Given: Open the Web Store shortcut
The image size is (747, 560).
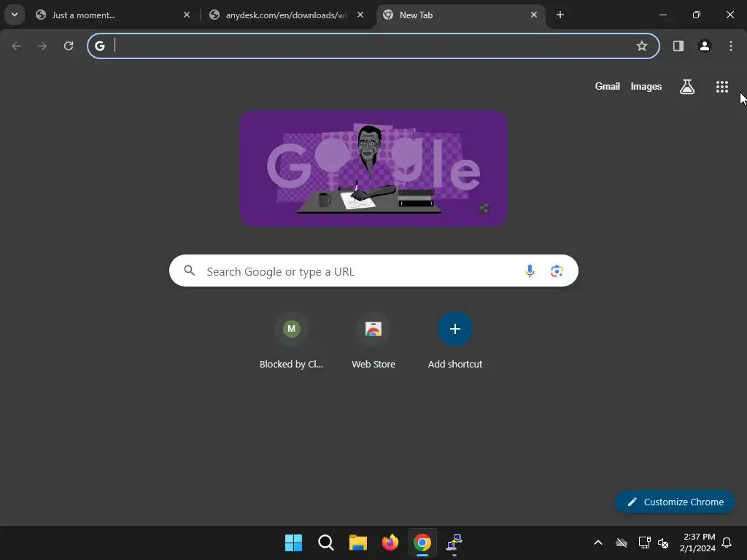Looking at the screenshot, I should coord(373,341).
